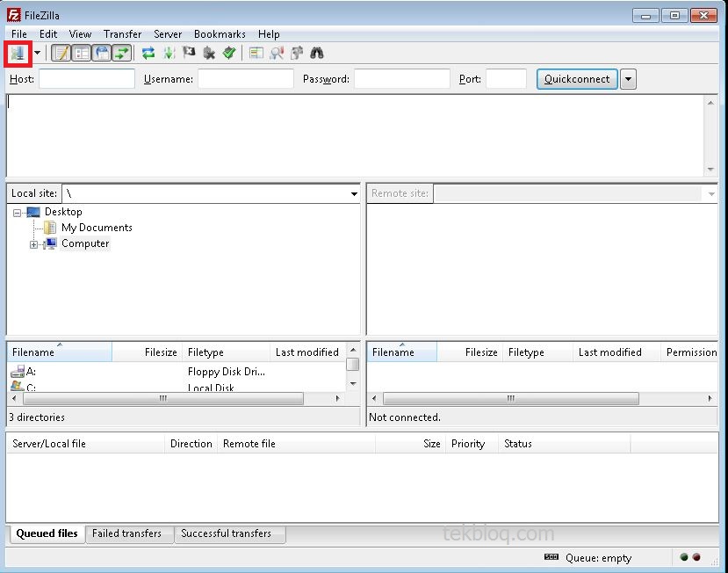
Task: Toggle remote directory tree display
Action: pyautogui.click(x=102, y=53)
